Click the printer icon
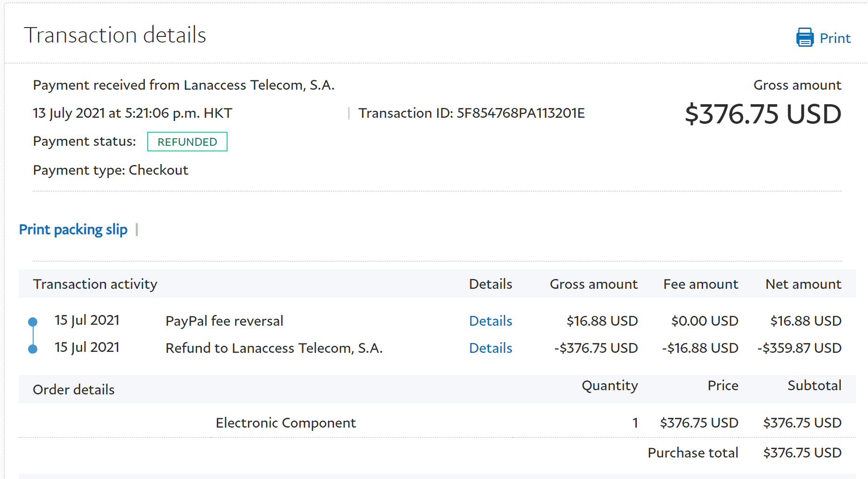The height and width of the screenshot is (479, 868). tap(804, 37)
